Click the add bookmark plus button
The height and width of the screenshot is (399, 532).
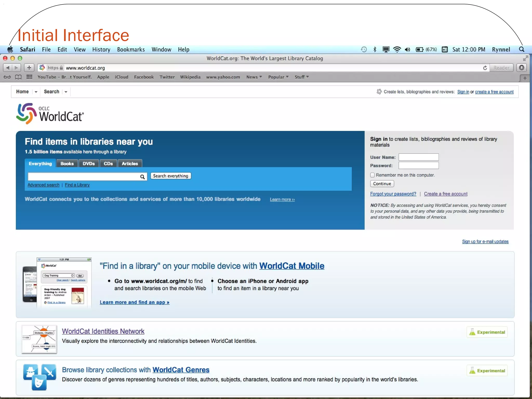(x=29, y=68)
